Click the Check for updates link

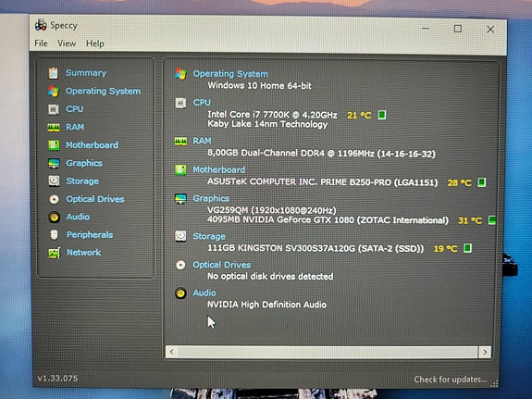tap(450, 379)
